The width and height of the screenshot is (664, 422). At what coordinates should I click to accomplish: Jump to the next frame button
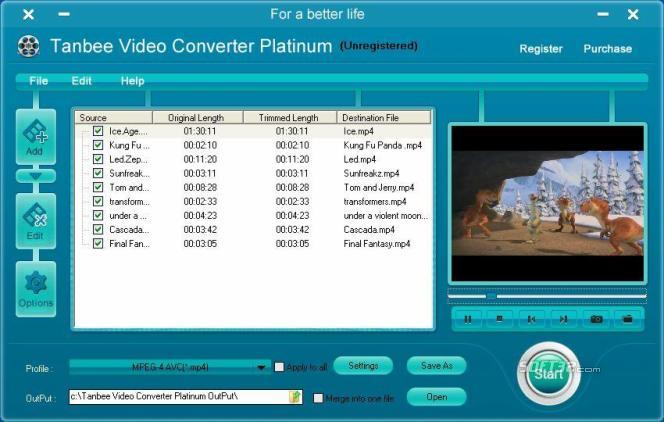click(563, 319)
